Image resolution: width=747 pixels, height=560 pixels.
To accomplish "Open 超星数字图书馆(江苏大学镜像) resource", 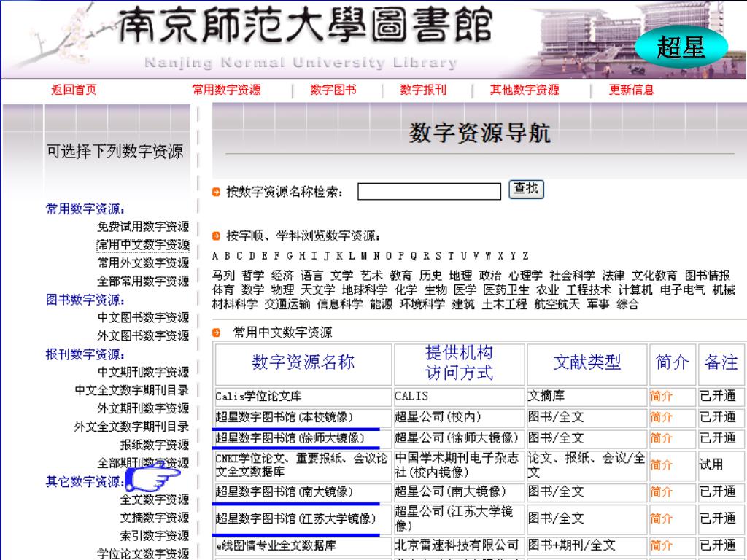I will (296, 518).
